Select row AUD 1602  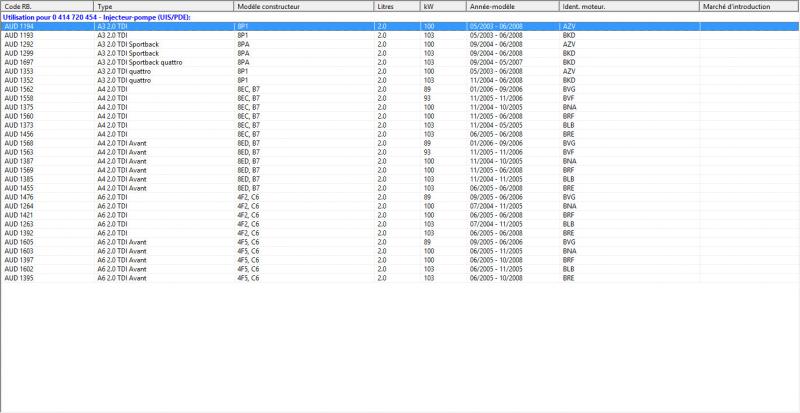pyautogui.click(x=400, y=269)
